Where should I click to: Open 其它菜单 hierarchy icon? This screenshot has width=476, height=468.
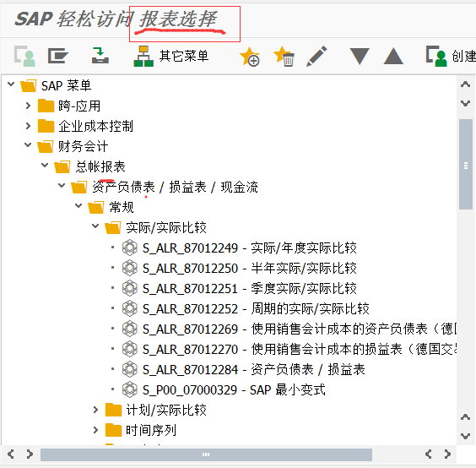pyautogui.click(x=143, y=57)
